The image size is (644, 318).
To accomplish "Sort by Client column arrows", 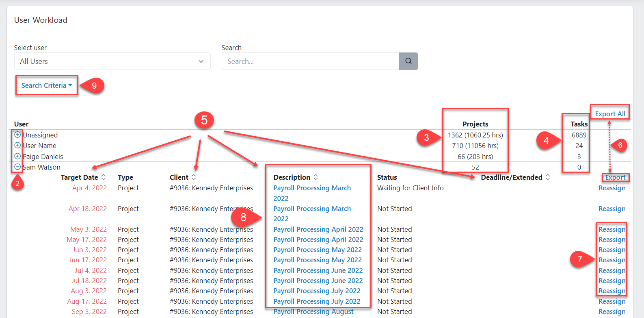I will coord(194,177).
